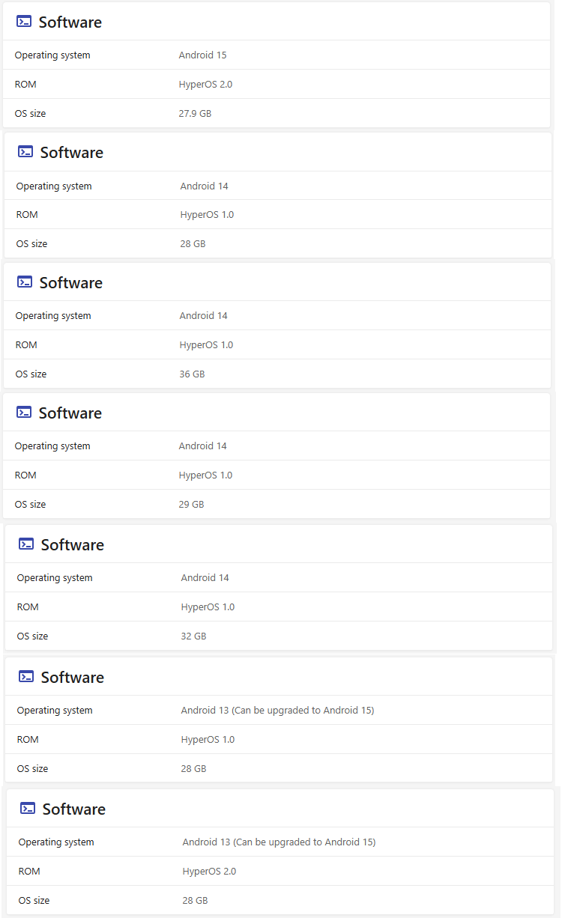Click "HyperOS 1.0" in the Android 13 card

coord(208,740)
